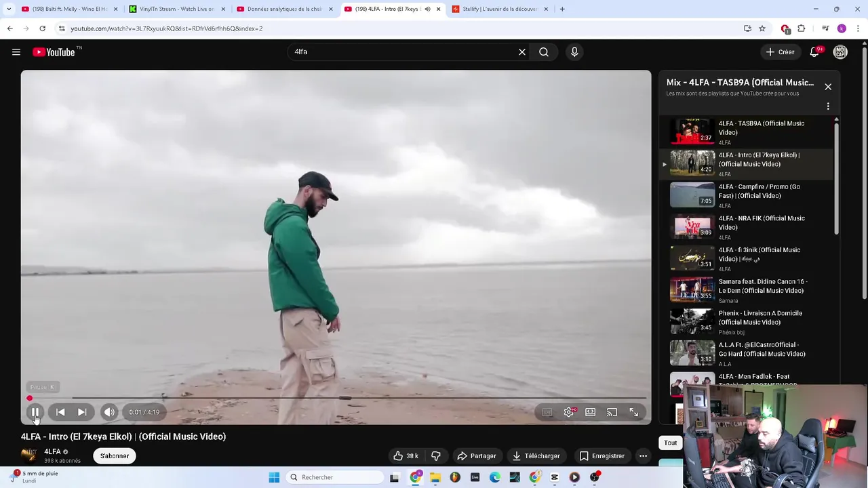Enter fullscreen in the video player
Viewport: 868px width, 488px height.
point(634,412)
